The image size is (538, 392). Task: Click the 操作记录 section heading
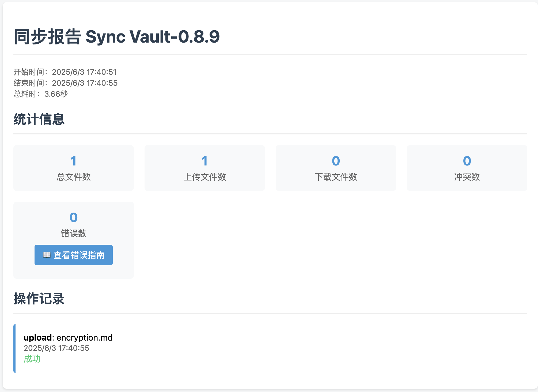click(x=39, y=299)
